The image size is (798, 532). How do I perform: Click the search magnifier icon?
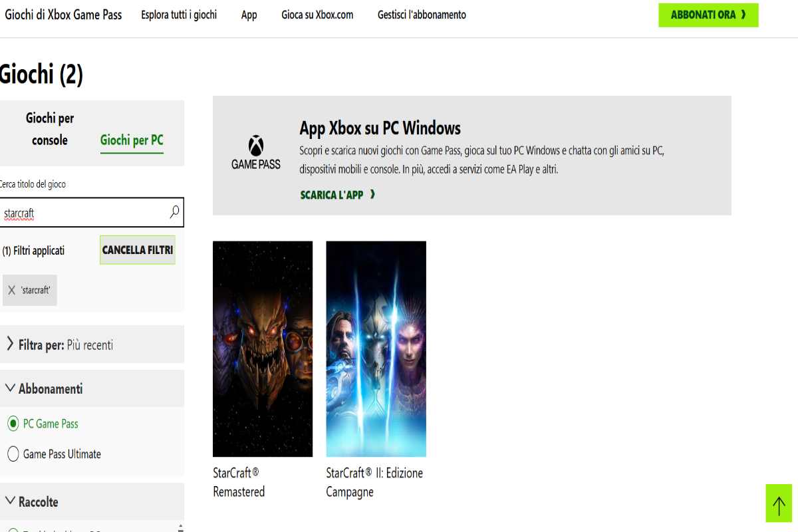click(174, 212)
